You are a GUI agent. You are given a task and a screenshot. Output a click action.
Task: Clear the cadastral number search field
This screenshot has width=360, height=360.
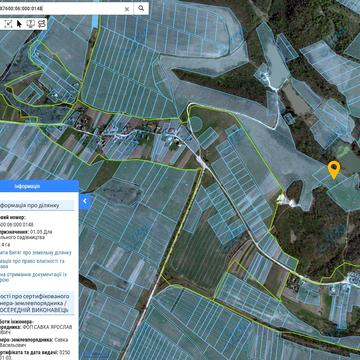127,9
